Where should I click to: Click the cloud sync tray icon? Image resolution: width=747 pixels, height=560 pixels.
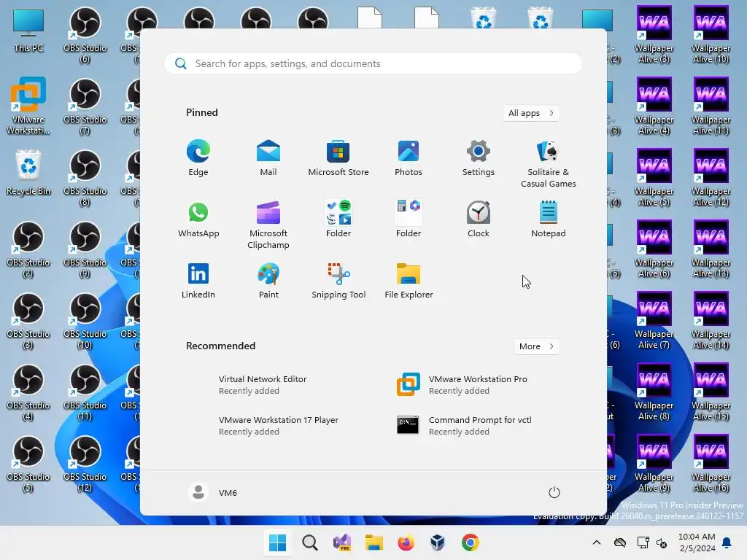[x=620, y=542]
